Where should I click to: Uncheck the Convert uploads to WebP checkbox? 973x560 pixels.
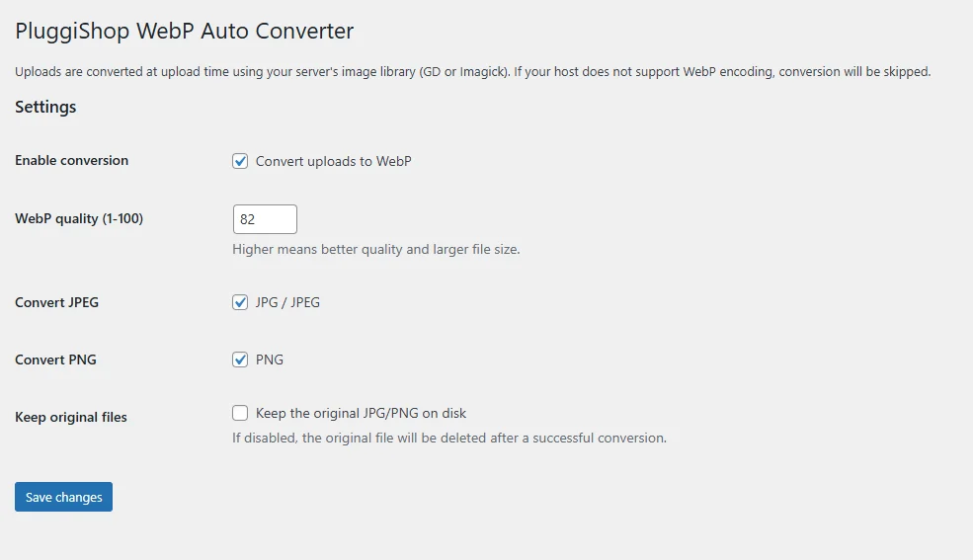(x=240, y=161)
